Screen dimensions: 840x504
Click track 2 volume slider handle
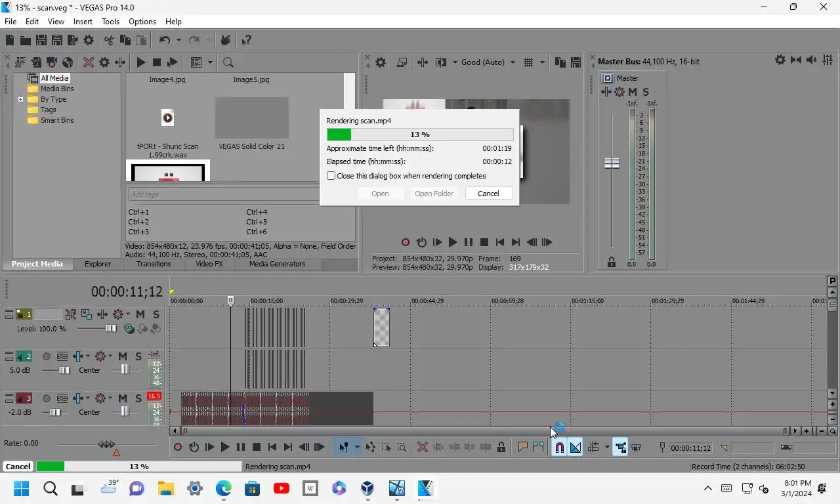(64, 370)
